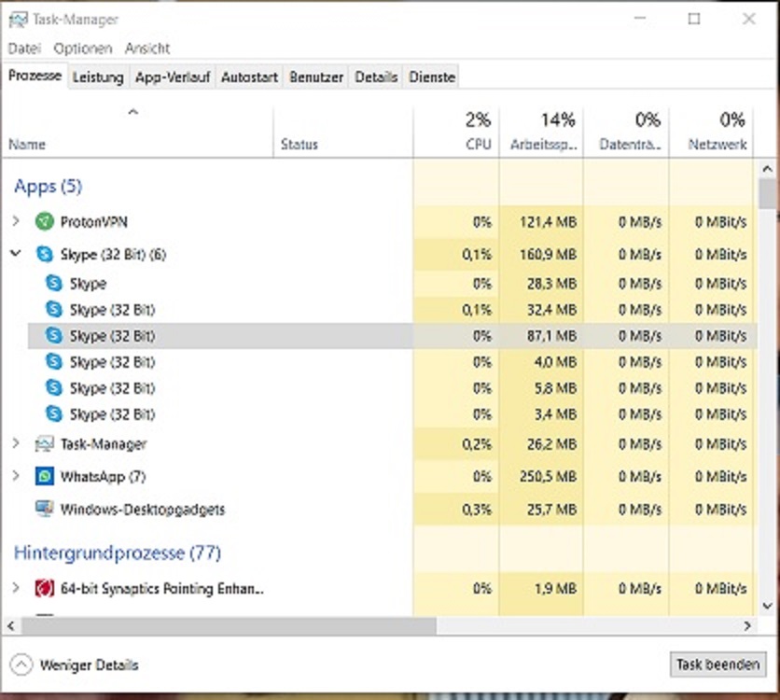The height and width of the screenshot is (700, 780).
Task: Maximize the Task-Manager window
Action: (x=694, y=19)
